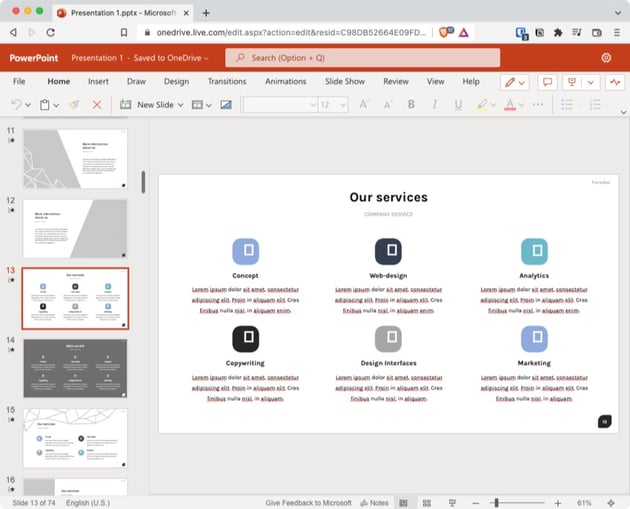Click the red Delete X icon
Screen dimensions: 630x509
click(97, 104)
